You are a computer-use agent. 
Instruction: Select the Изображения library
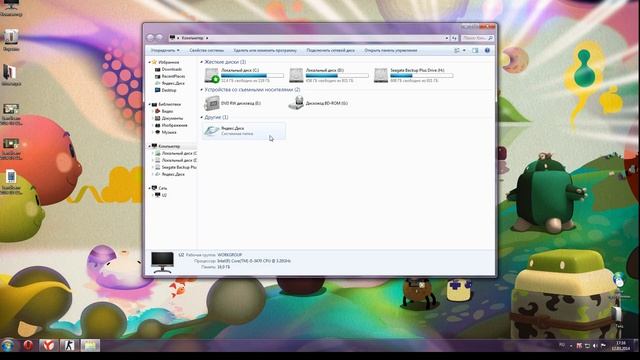click(174, 125)
